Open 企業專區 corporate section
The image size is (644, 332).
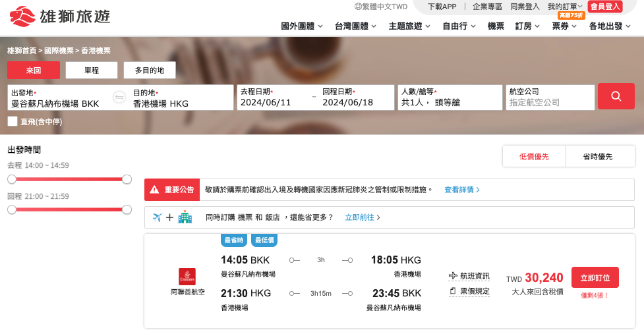(x=488, y=7)
